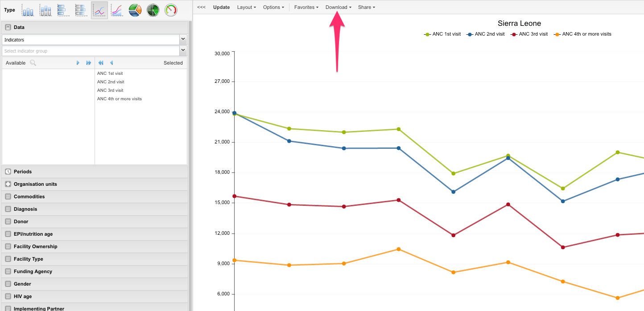
Task: Open the Download menu
Action: pos(338,8)
